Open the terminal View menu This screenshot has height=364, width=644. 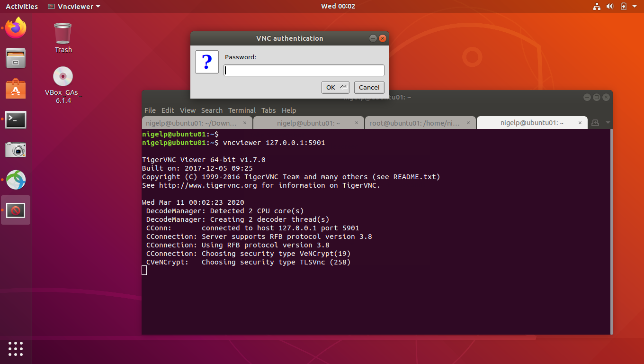pos(188,110)
